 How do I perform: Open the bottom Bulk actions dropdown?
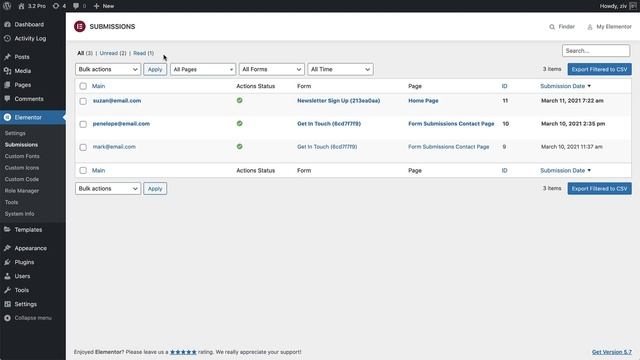pos(108,189)
